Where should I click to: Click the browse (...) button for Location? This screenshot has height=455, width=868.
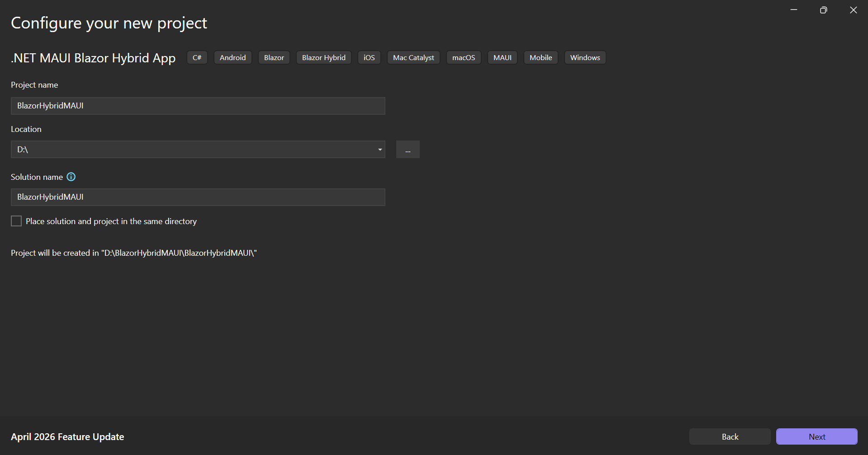[x=408, y=150]
